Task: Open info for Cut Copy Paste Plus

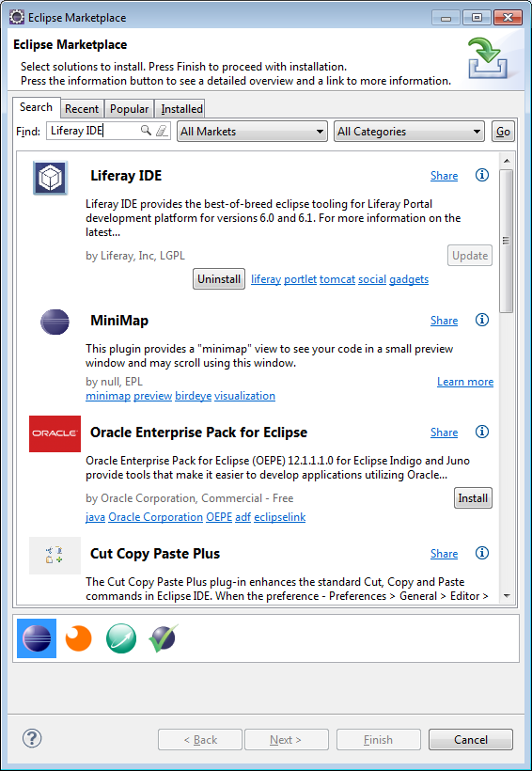Action: tap(482, 553)
